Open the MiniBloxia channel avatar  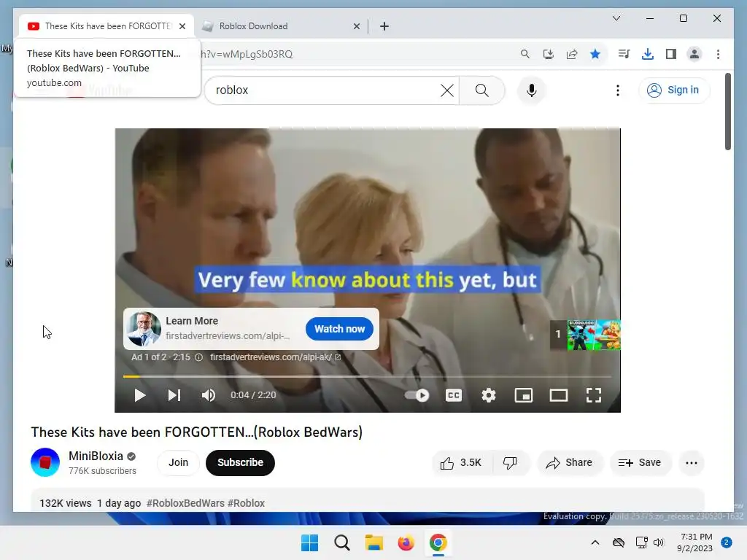(45, 462)
